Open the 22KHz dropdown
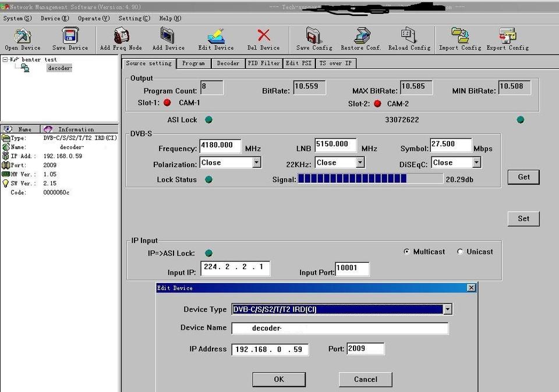The width and height of the screenshot is (559, 392). point(360,163)
